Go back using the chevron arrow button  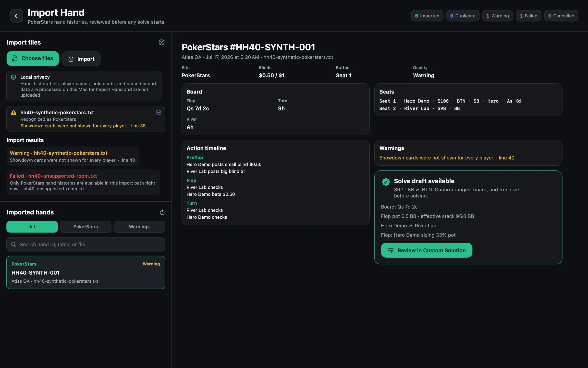[16, 16]
